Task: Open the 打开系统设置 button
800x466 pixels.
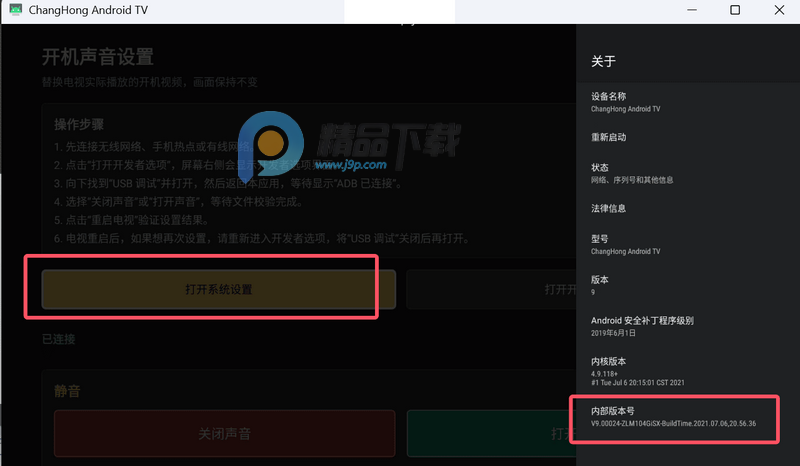Action: pyautogui.click(x=219, y=289)
